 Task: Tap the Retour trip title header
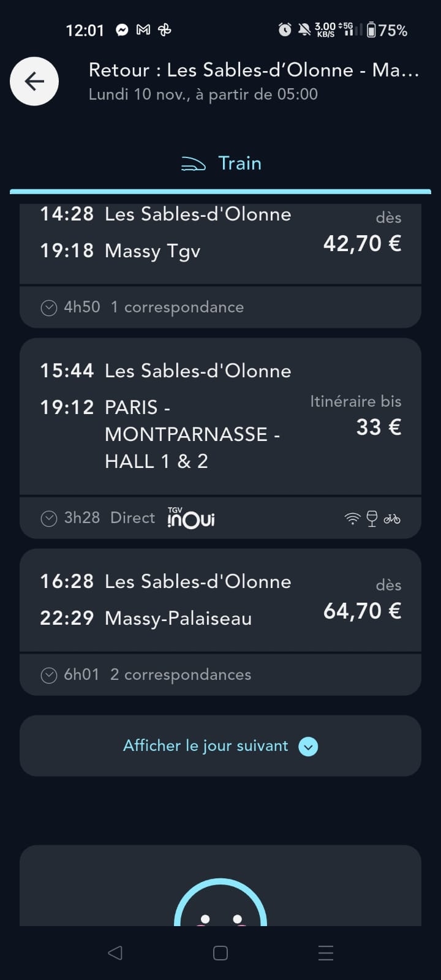[x=253, y=70]
